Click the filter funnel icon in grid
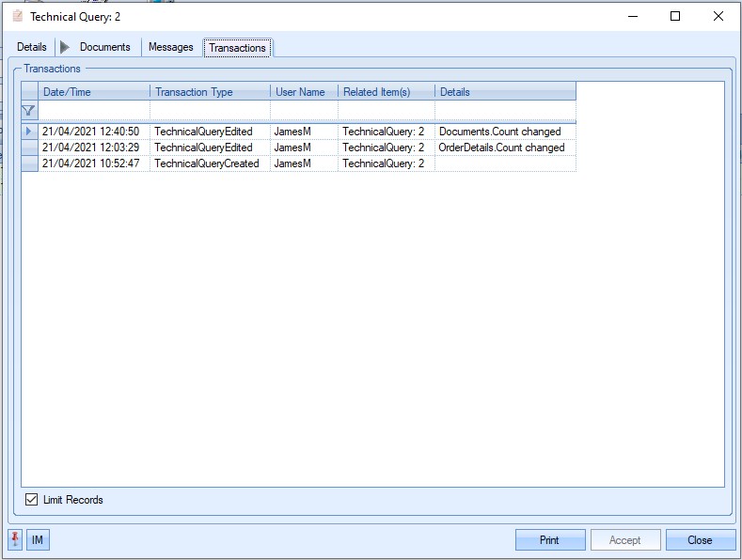Screen dimensions: 742x560 coord(29,110)
